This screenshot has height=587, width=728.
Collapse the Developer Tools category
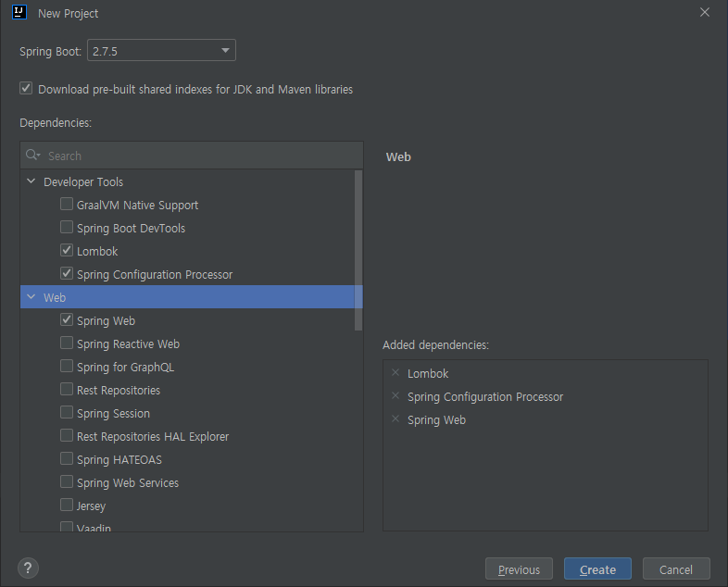(x=31, y=181)
